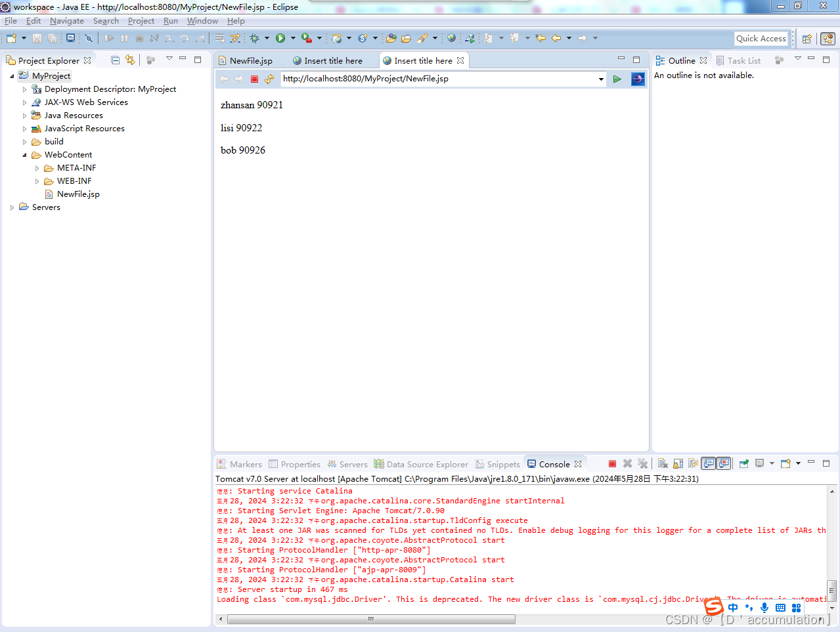Open the URL address bar dropdown
Viewport: 840px width, 632px height.
(602, 79)
